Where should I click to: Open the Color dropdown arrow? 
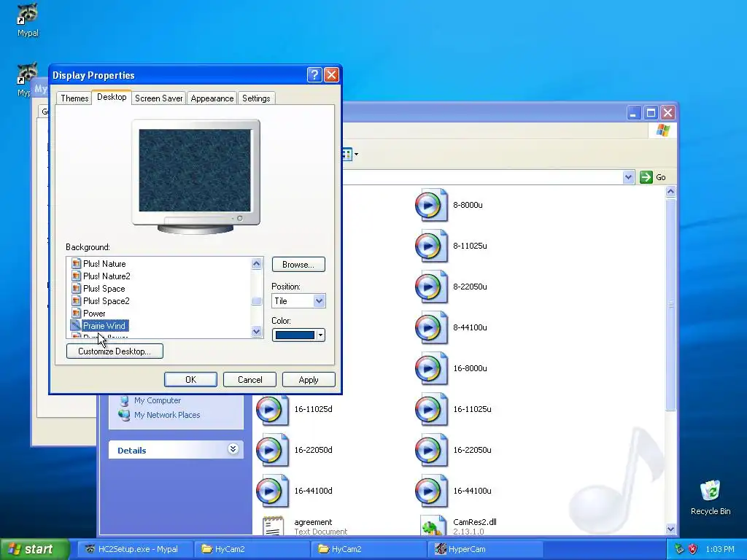pyautogui.click(x=321, y=335)
